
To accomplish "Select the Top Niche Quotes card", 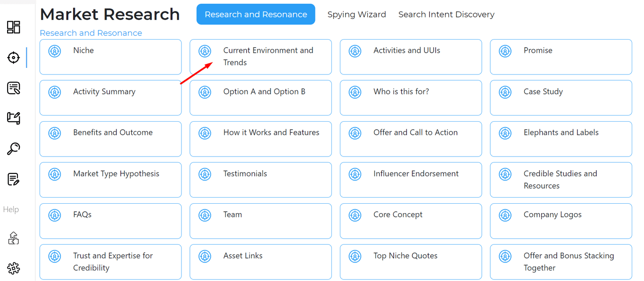I will pos(411,262).
